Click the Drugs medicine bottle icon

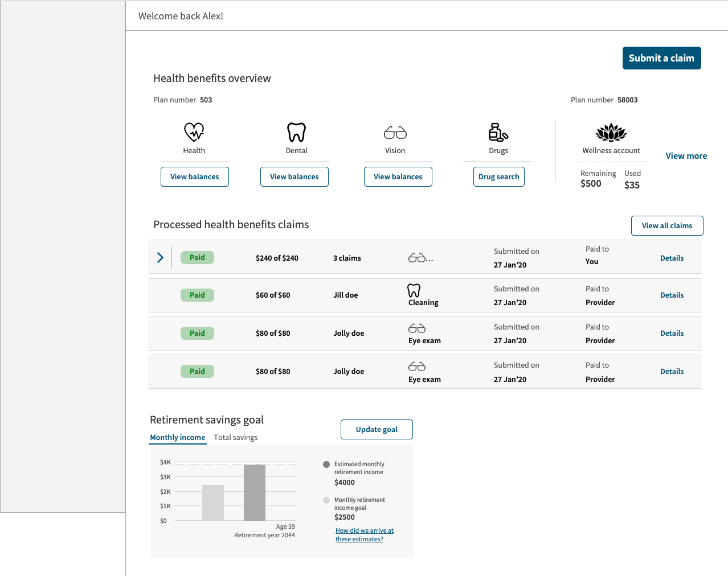coord(498,132)
